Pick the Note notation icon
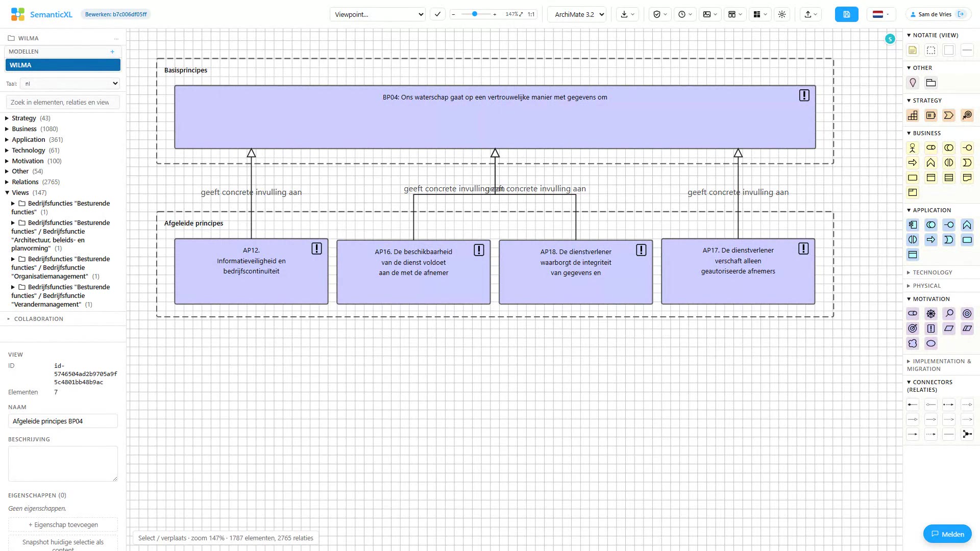980x551 pixels. pos(913,50)
